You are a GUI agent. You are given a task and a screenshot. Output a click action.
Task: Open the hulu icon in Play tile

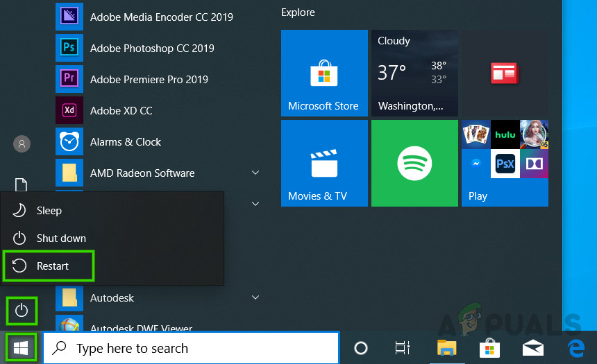[x=505, y=135]
